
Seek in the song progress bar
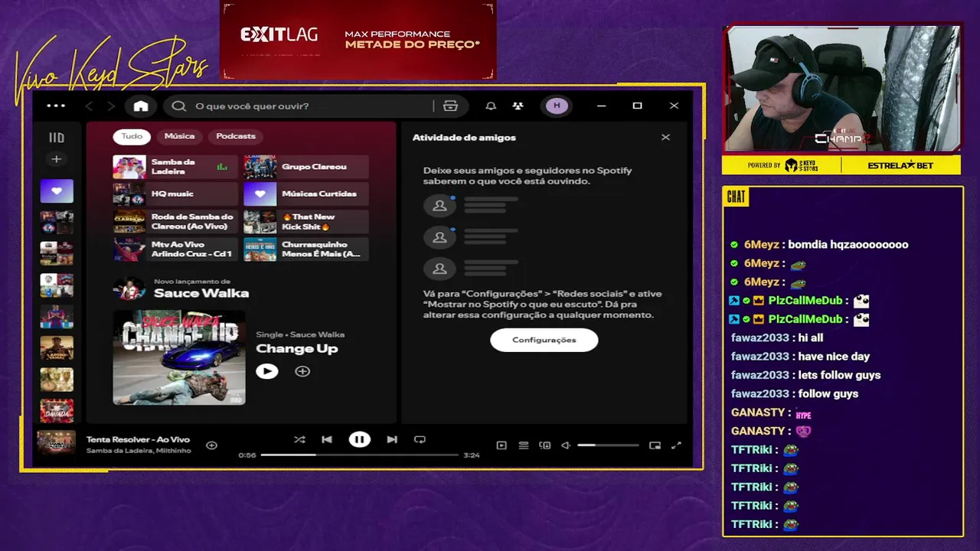358,455
